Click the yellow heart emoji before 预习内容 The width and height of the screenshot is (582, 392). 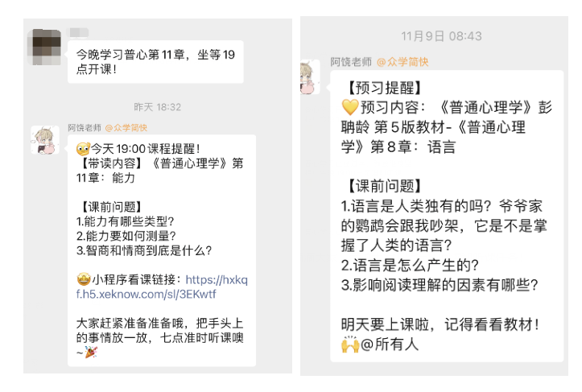349,107
